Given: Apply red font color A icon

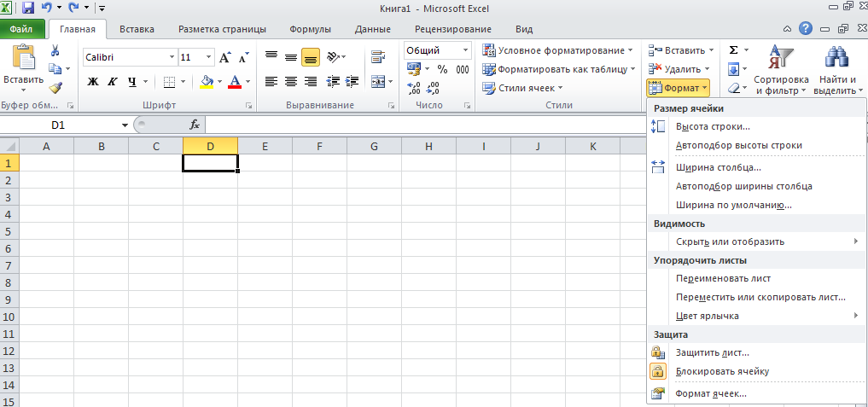Looking at the screenshot, I should click(x=235, y=82).
